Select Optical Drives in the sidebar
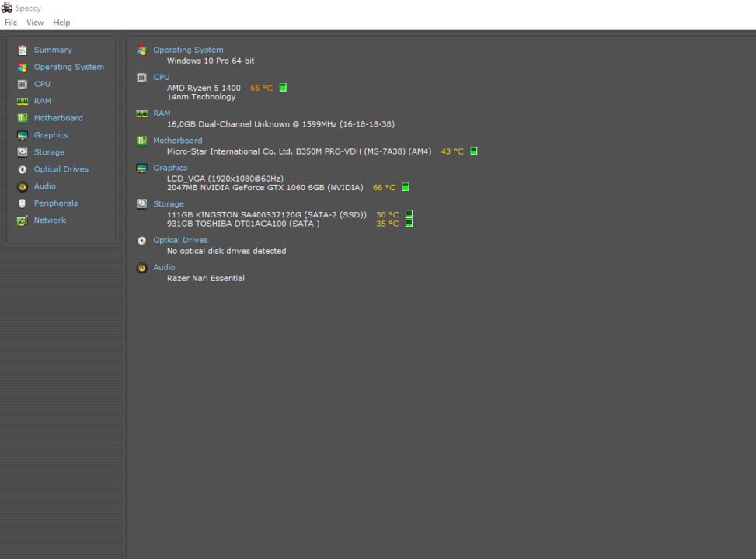The image size is (756, 559). (61, 169)
